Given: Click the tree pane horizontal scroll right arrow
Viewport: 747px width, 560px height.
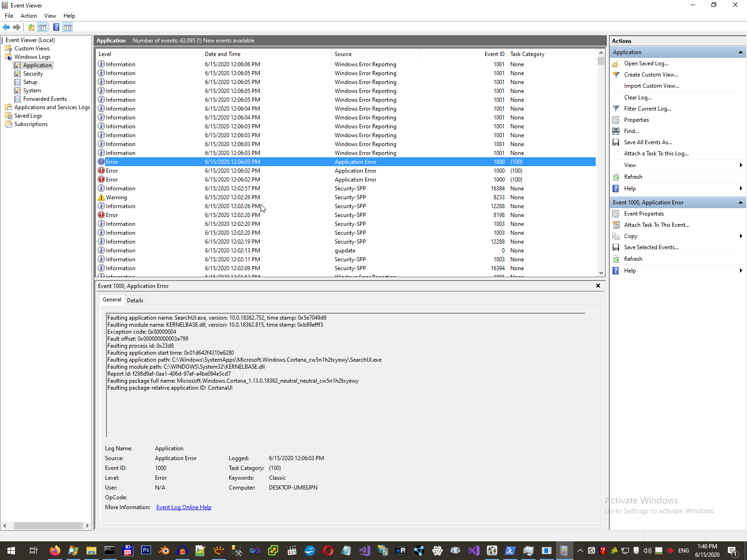Looking at the screenshot, I should [87, 525].
